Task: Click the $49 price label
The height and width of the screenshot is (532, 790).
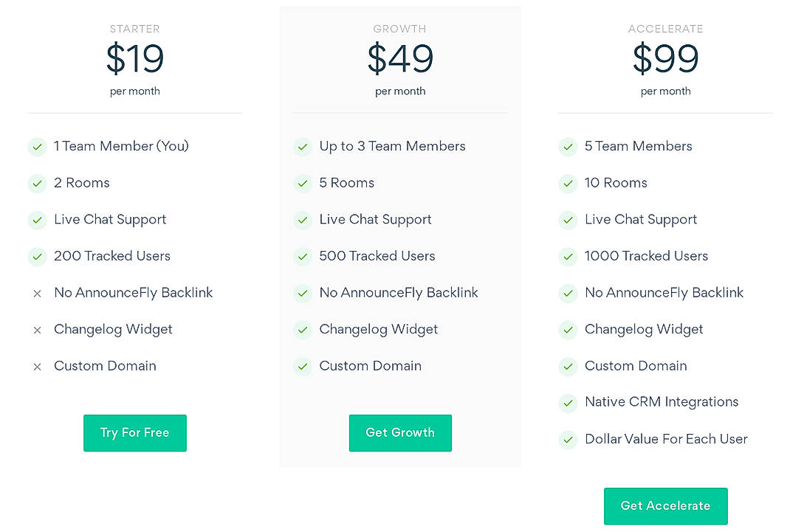Action: pyautogui.click(x=400, y=59)
